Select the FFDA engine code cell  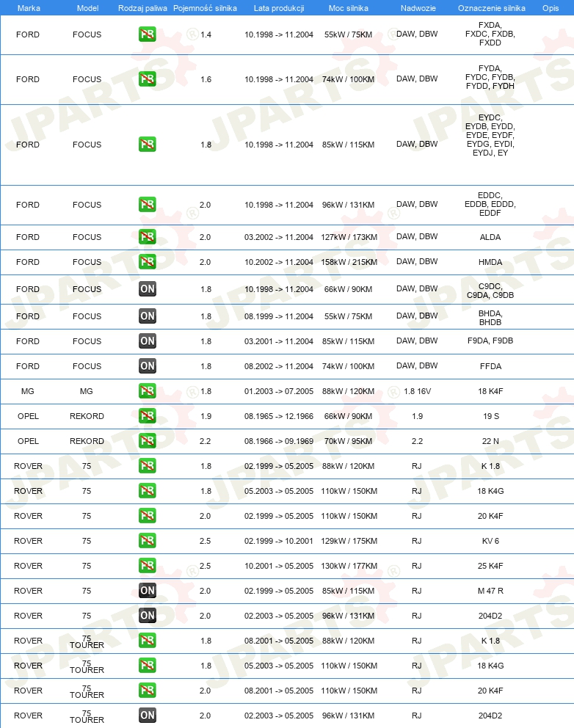(490, 366)
